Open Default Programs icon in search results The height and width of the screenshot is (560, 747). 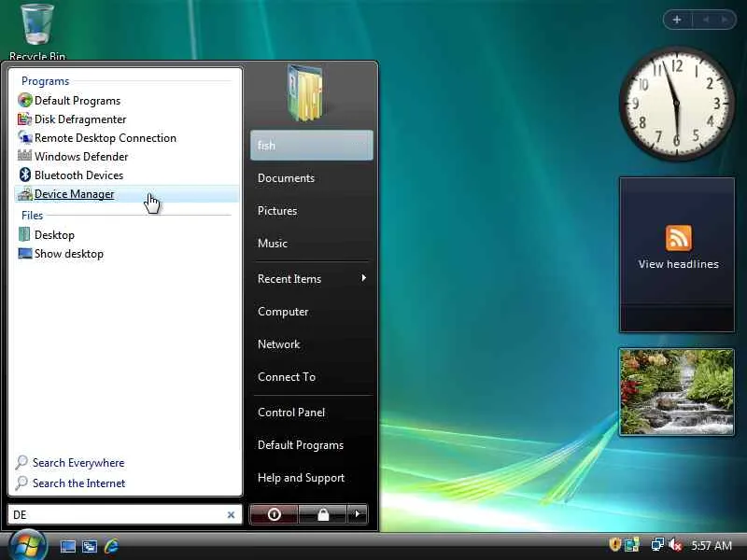pyautogui.click(x=25, y=101)
